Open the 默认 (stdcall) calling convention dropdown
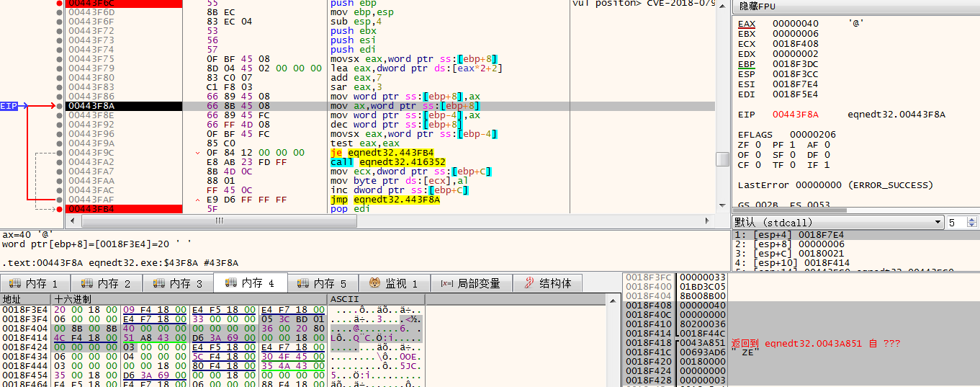The height and width of the screenshot is (387, 980). click(838, 222)
